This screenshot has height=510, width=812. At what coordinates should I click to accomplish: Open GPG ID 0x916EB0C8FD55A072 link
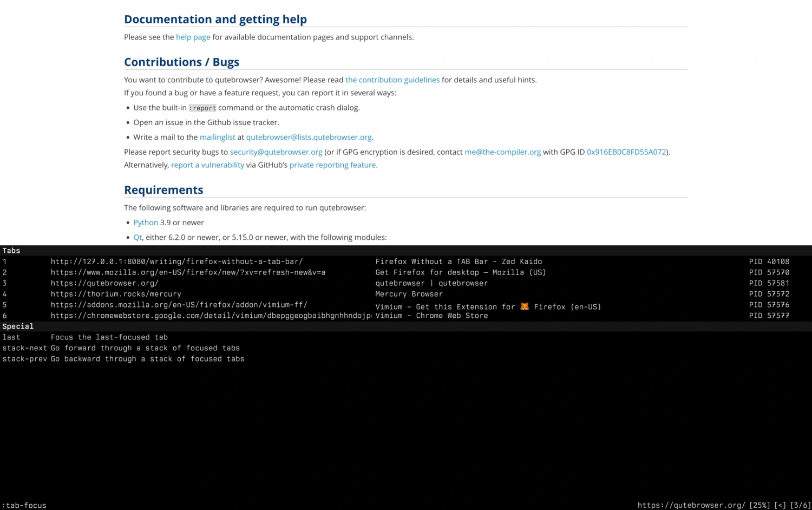626,152
